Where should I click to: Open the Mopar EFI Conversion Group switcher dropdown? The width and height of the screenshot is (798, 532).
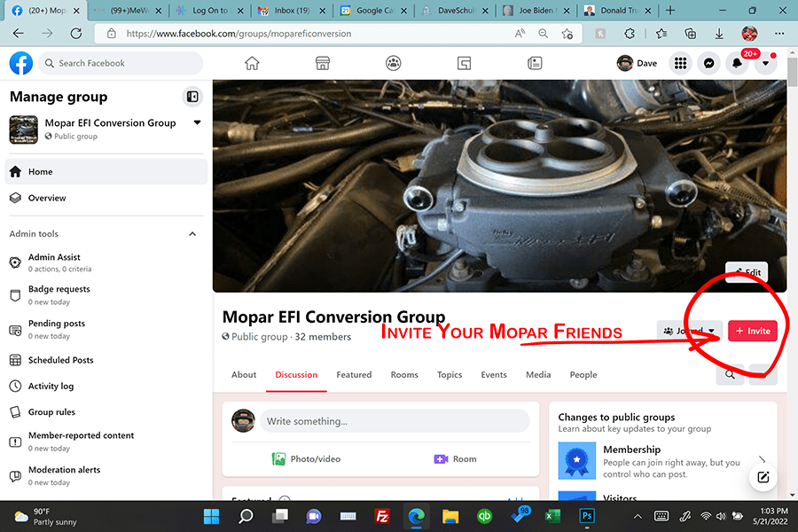tap(197, 122)
